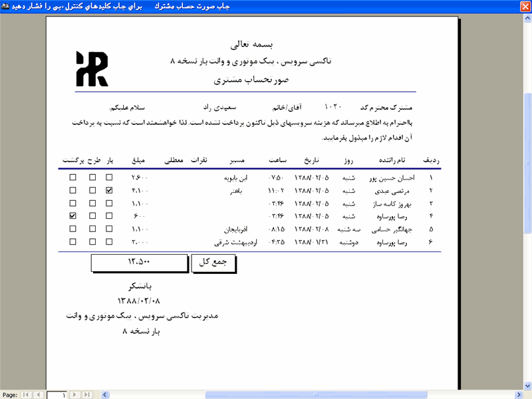This screenshot has width=532, height=399.
Task: Advance to the next report page
Action: pos(74,394)
